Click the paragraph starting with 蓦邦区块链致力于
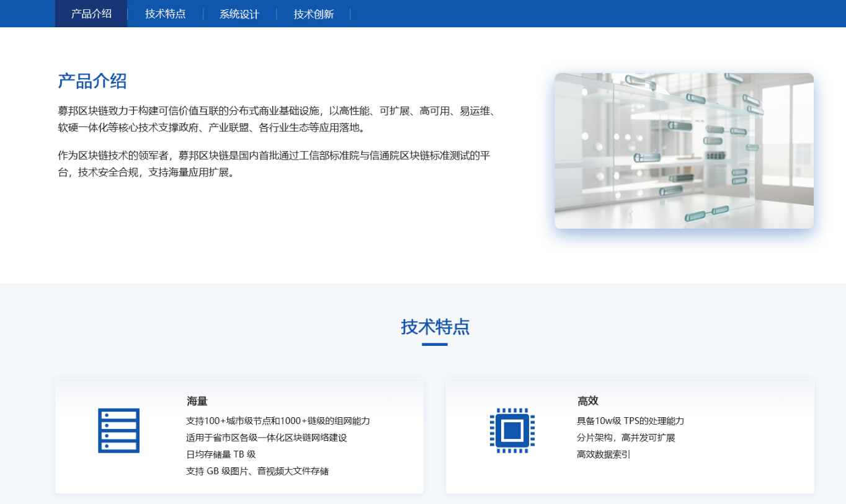The width and height of the screenshot is (846, 504). tap(276, 119)
